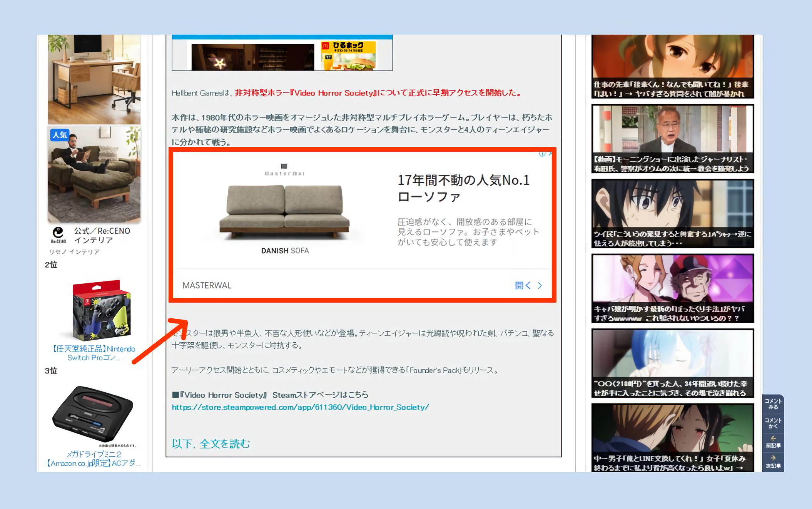Open the Nintendo Switch Proコン product link
Viewport: 812px width, 509px height.
click(x=94, y=353)
